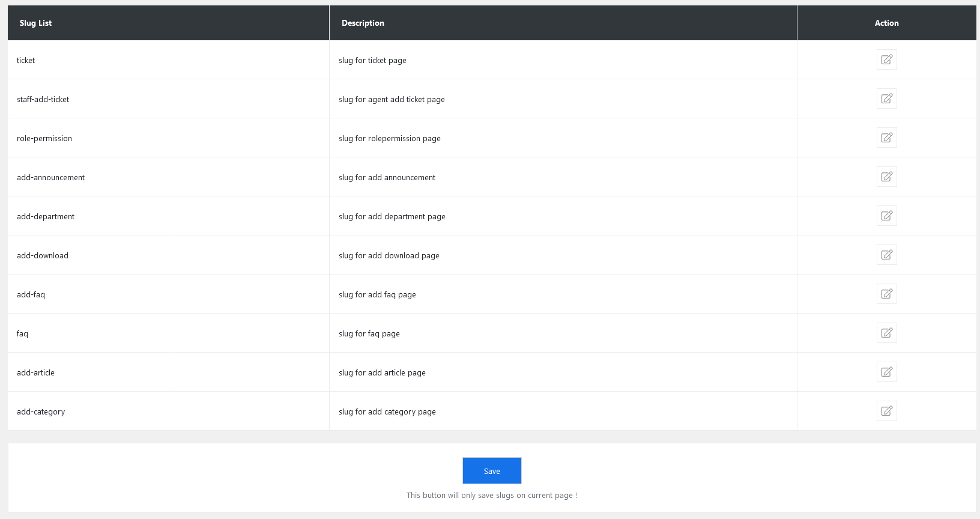Click 'slug for agent add ticket page' text
The width and height of the screenshot is (980, 519).
coord(392,99)
